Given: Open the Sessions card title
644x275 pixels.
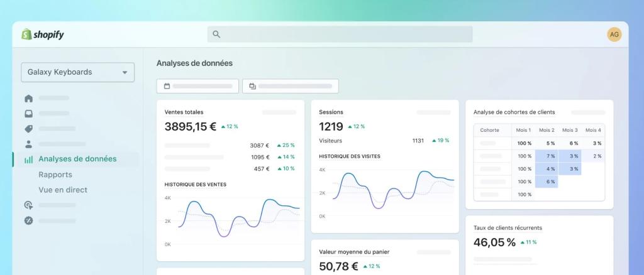Looking at the screenshot, I should [x=331, y=112].
